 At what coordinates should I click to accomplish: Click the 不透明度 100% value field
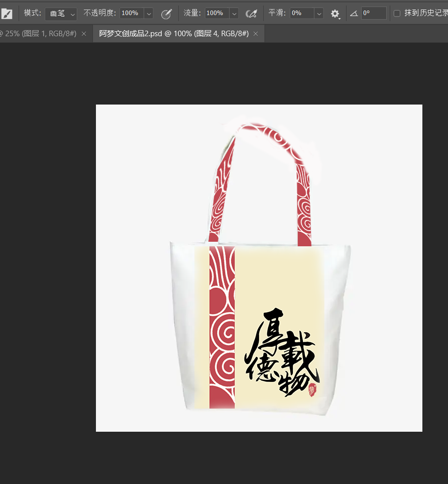tap(132, 13)
